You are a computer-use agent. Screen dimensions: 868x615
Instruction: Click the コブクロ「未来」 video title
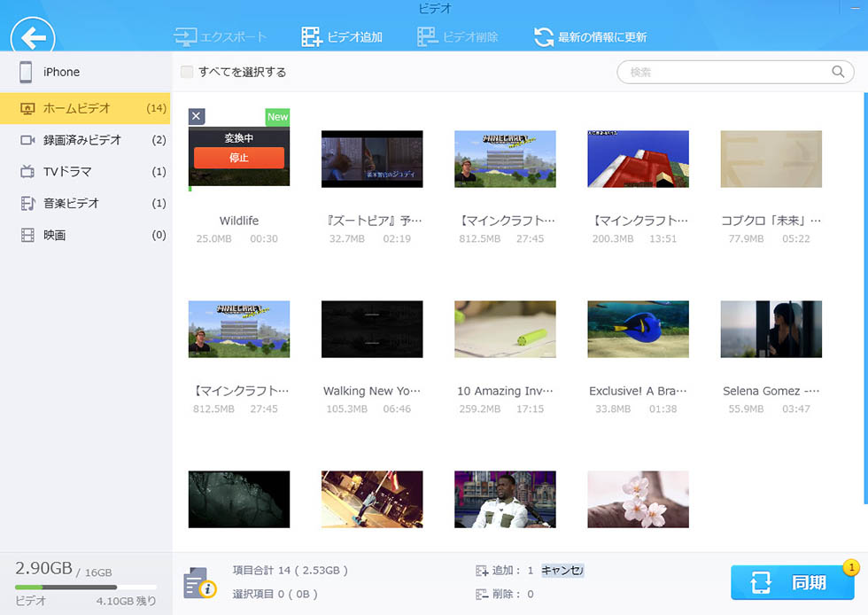point(771,221)
